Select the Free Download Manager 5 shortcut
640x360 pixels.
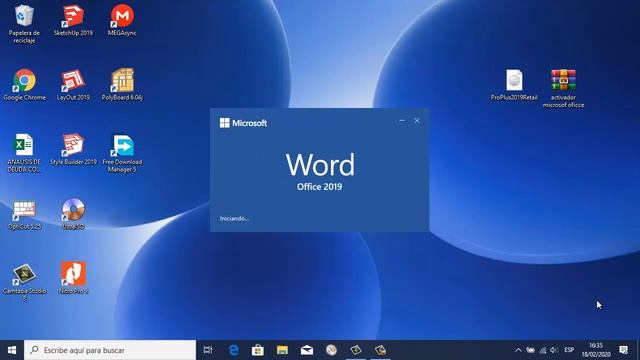coord(122,153)
